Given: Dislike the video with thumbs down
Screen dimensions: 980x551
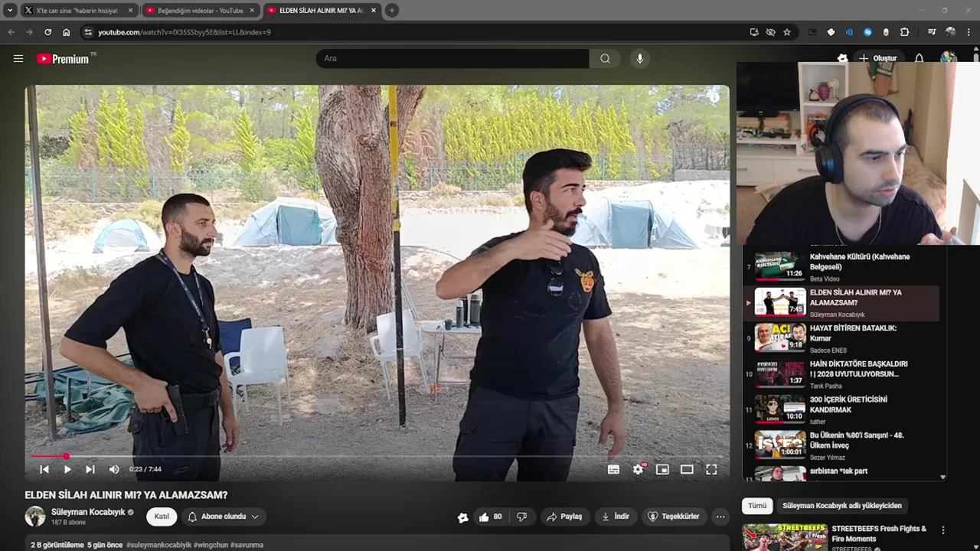Looking at the screenshot, I should coord(521,517).
